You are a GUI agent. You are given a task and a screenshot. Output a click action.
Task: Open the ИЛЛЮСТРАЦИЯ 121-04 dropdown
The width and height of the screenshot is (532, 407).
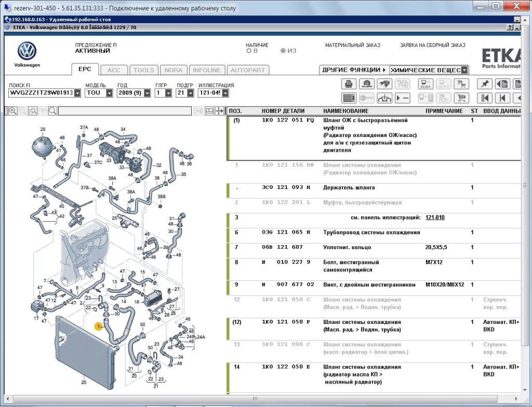(225, 93)
